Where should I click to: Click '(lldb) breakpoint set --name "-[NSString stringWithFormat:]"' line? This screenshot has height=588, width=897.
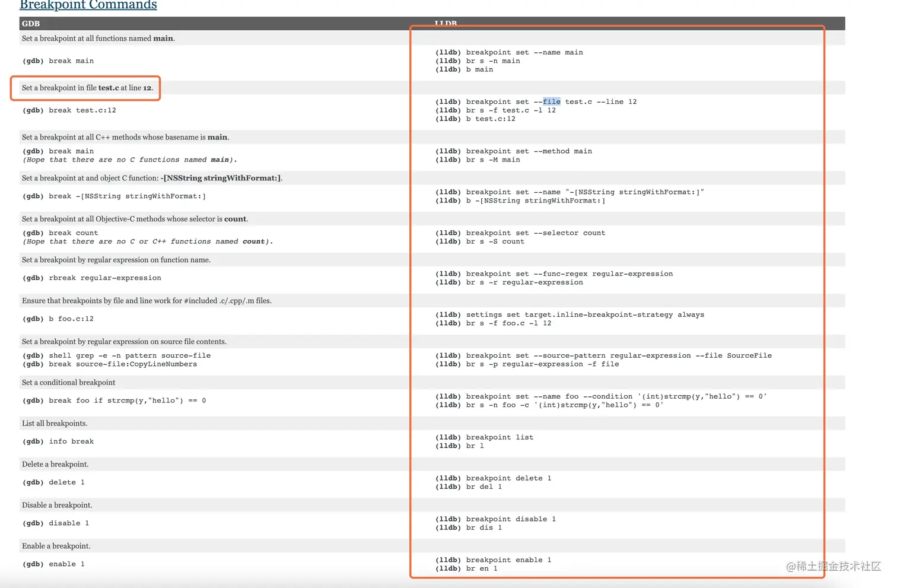point(570,192)
